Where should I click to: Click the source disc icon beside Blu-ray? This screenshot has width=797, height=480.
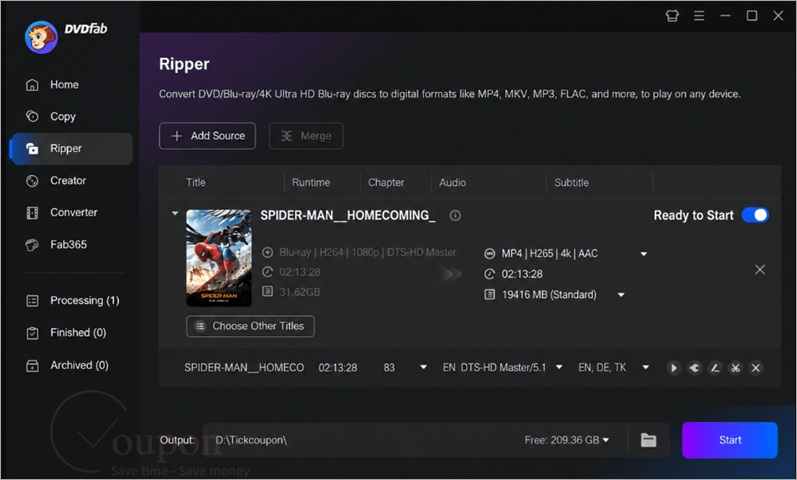[267, 252]
